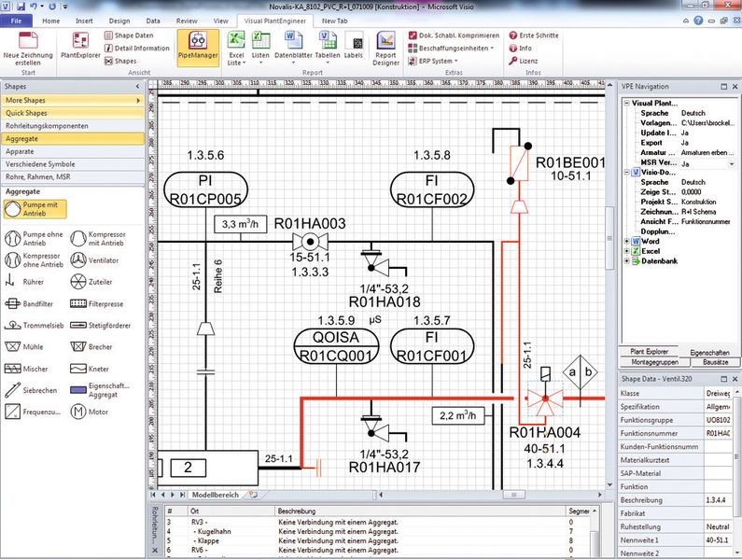
Task: Switch to the Home ribbon tab
Action: click(51, 21)
